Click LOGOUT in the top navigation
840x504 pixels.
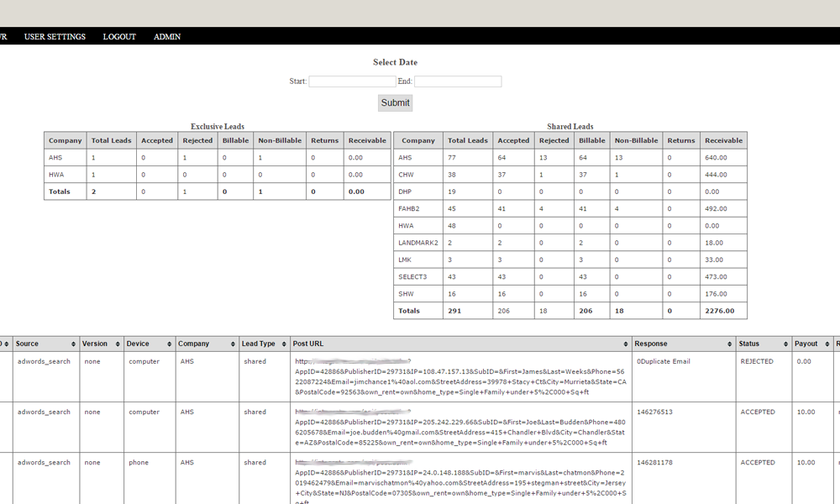(x=119, y=36)
